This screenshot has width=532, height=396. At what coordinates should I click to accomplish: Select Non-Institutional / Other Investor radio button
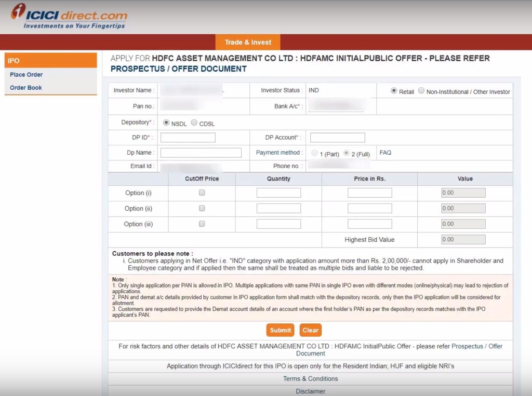coord(421,90)
